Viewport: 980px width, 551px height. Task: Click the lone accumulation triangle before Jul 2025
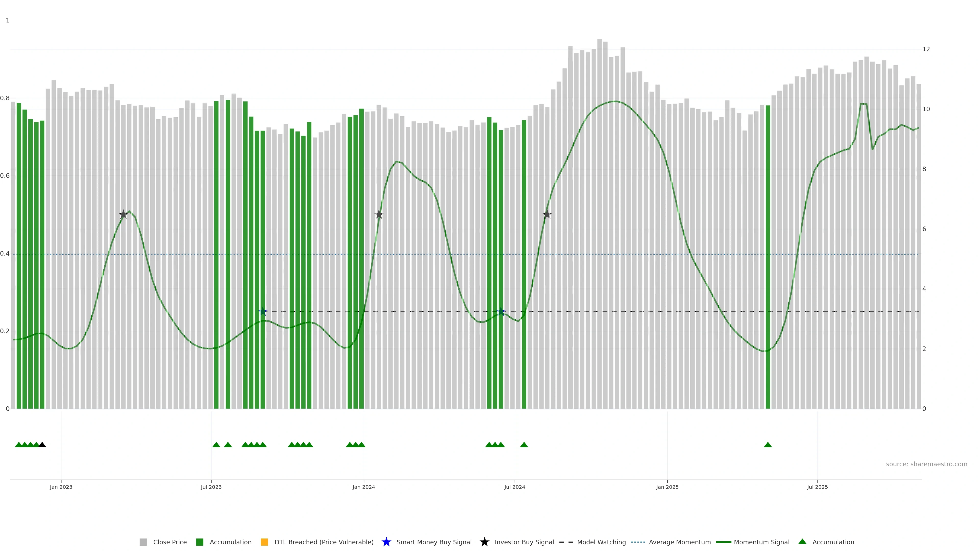click(x=768, y=445)
